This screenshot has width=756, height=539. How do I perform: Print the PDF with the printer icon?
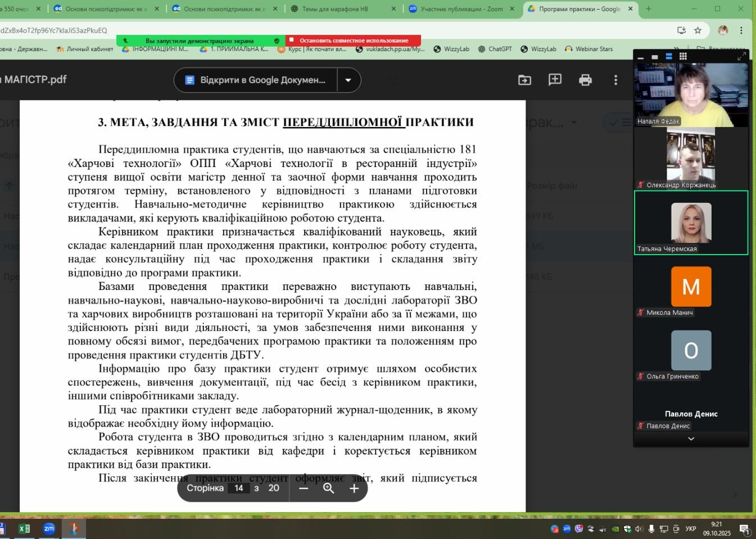point(585,80)
